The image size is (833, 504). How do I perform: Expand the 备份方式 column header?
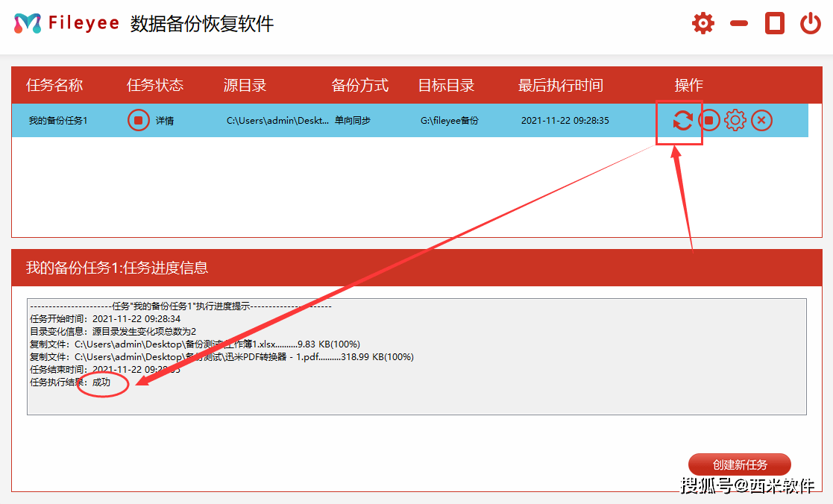(x=360, y=85)
